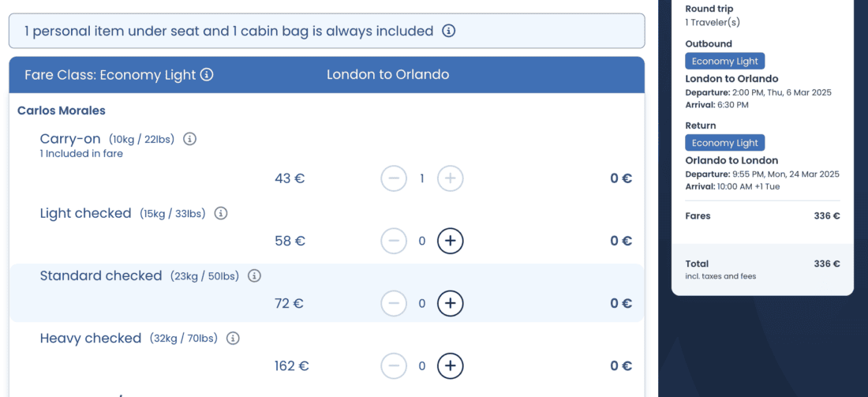Show Light checked bag info icon
Screen dimensions: 868x397
coord(221,213)
